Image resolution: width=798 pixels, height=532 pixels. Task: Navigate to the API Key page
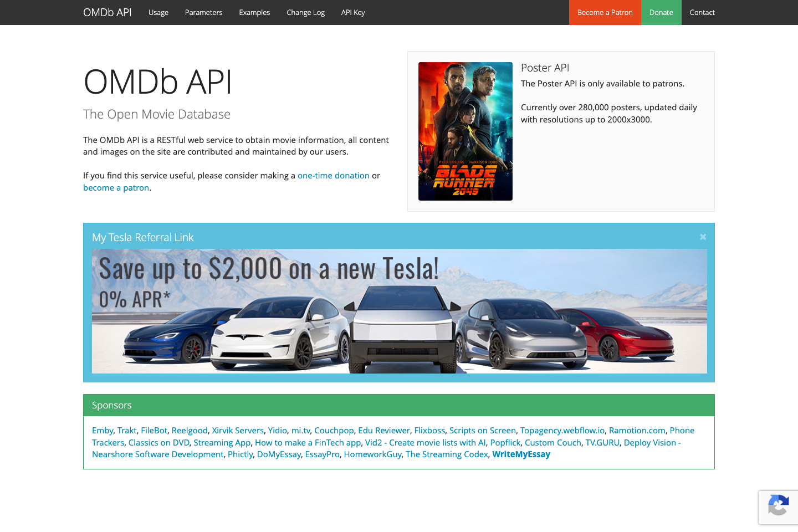tap(353, 12)
